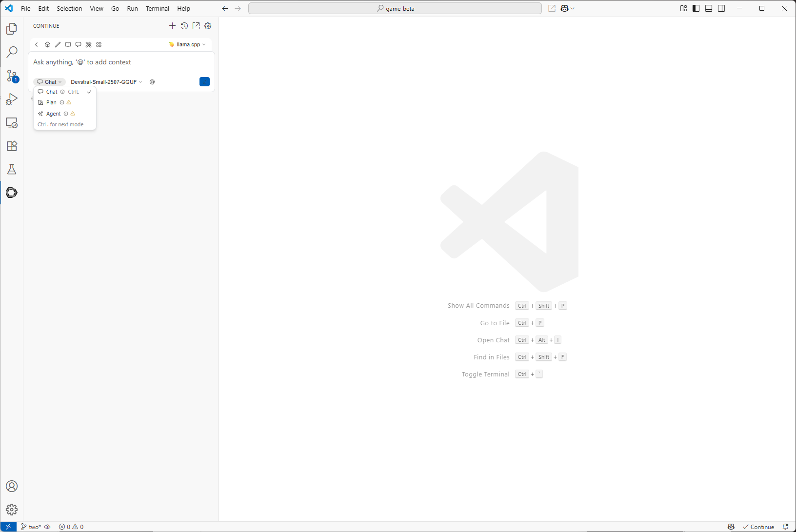This screenshot has width=796, height=532.
Task: Click the open-in-editor icon beside command center
Action: 552,8
